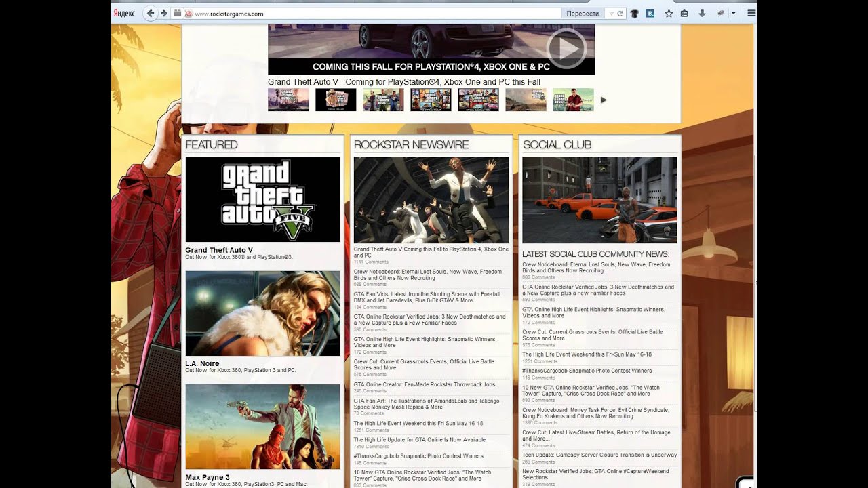Click the browser forward arrow button
This screenshot has height=488, width=868.
tap(163, 13)
